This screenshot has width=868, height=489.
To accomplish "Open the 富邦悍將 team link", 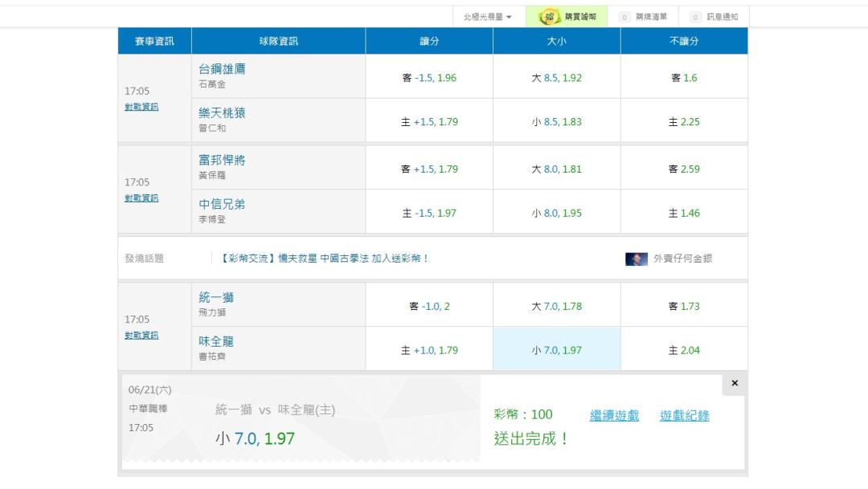I will 222,161.
